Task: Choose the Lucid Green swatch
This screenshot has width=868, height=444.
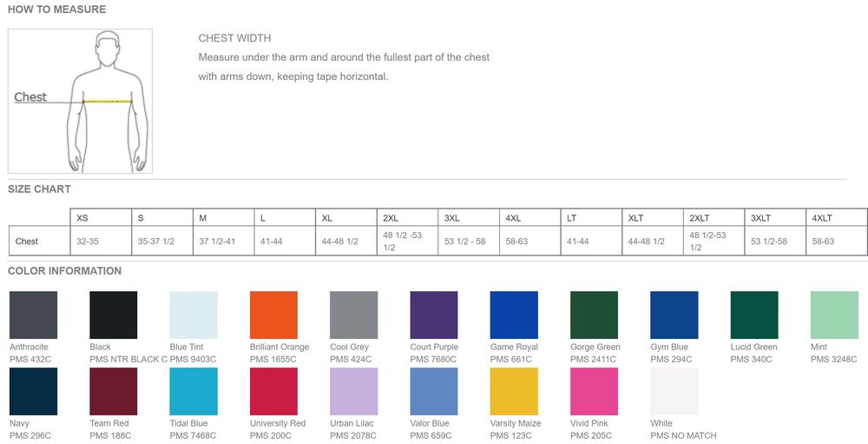Action: tap(754, 315)
